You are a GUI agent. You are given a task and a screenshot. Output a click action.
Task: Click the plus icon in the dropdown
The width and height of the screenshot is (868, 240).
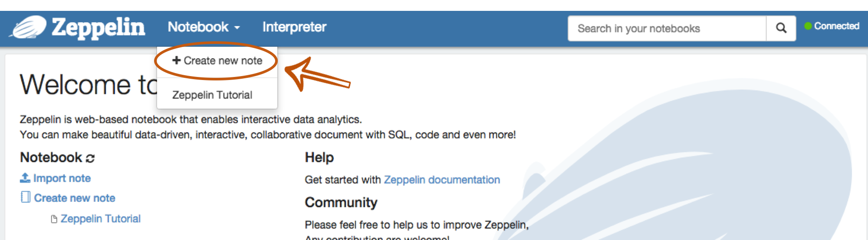pyautogui.click(x=176, y=60)
